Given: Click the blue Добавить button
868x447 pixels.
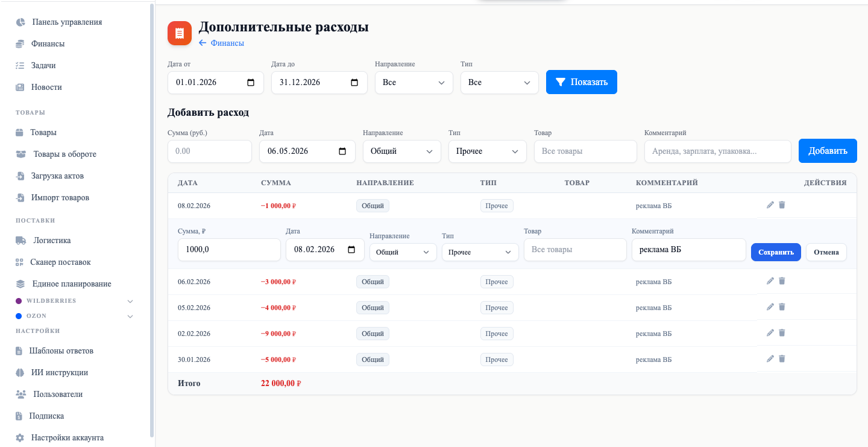Looking at the screenshot, I should [828, 151].
